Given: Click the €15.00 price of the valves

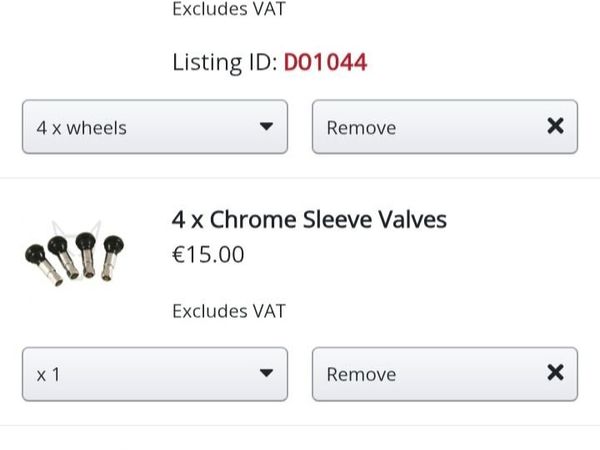Looking at the screenshot, I should click(x=208, y=255).
